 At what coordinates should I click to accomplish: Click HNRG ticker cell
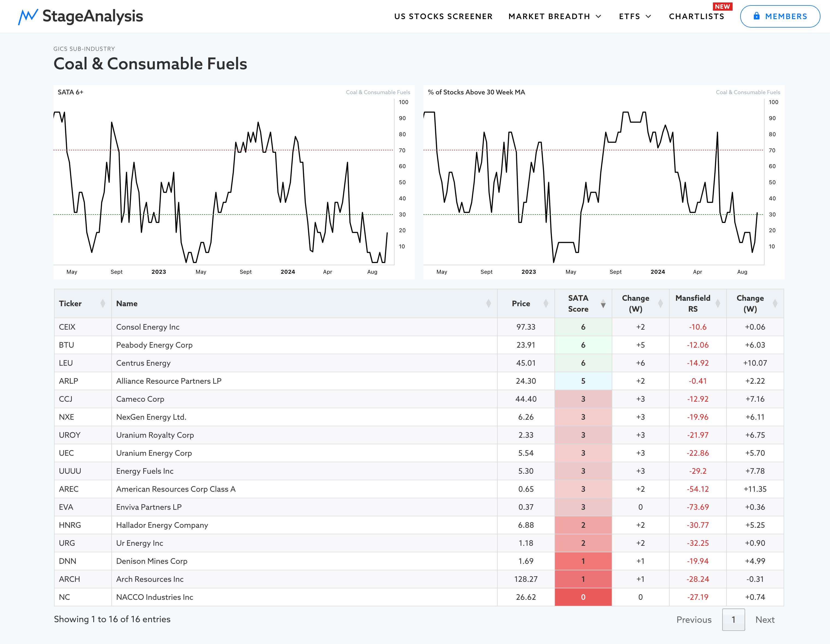pos(83,525)
